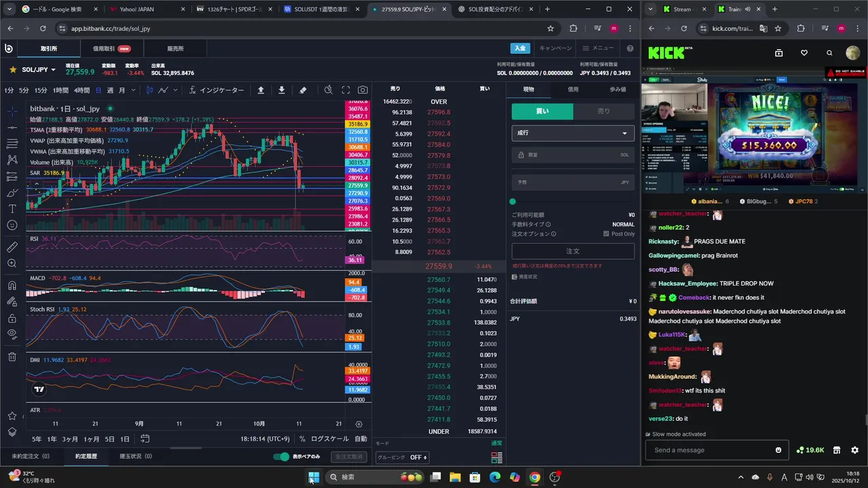
Task: Click the order book layout mode icon
Action: coord(497,458)
